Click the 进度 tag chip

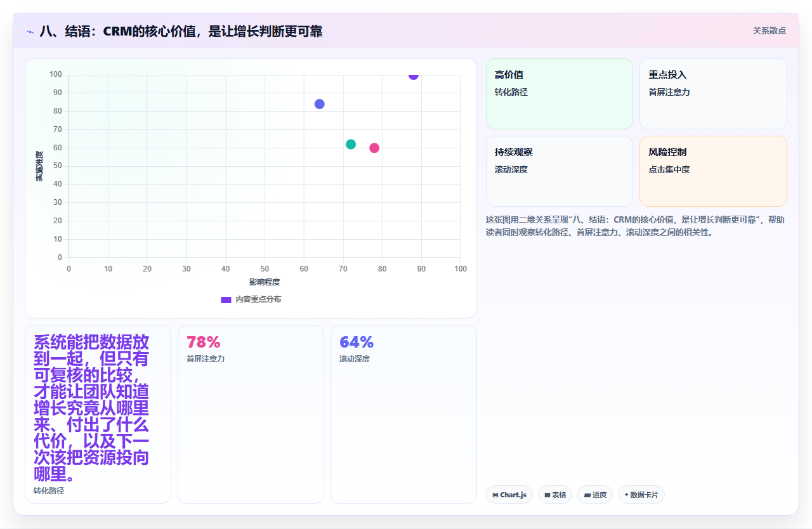(x=595, y=495)
